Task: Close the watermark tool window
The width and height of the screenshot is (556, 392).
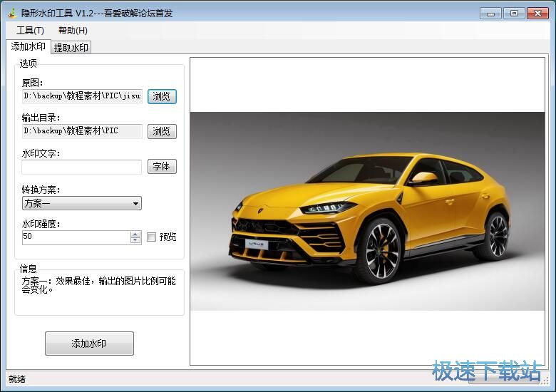Action: [537, 14]
